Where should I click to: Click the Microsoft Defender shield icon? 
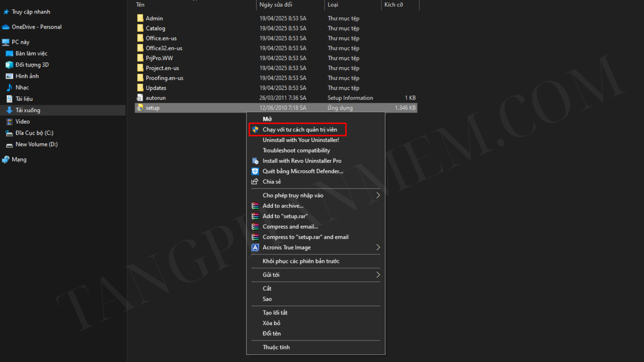255,171
